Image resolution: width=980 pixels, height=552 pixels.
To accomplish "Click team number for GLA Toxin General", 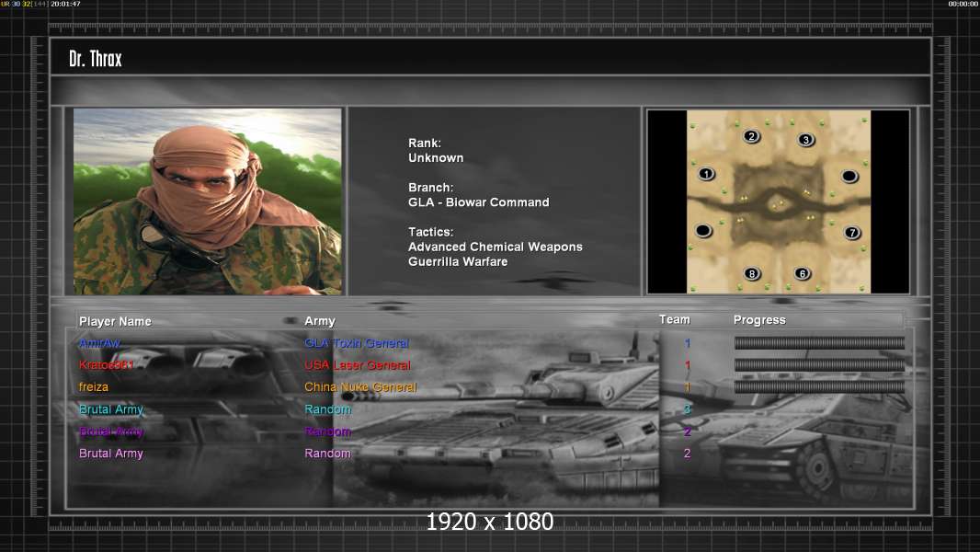I will tap(688, 343).
